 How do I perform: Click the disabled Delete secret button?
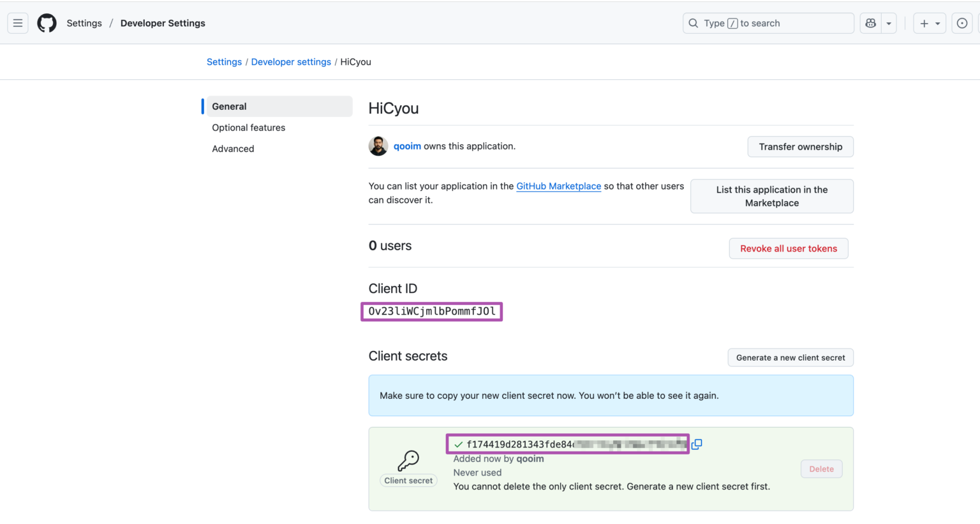(x=822, y=469)
